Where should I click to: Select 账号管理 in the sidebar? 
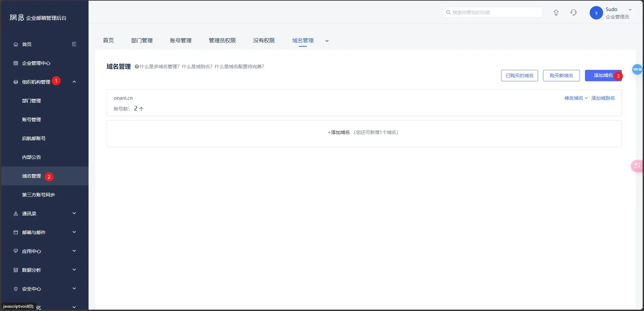32,120
